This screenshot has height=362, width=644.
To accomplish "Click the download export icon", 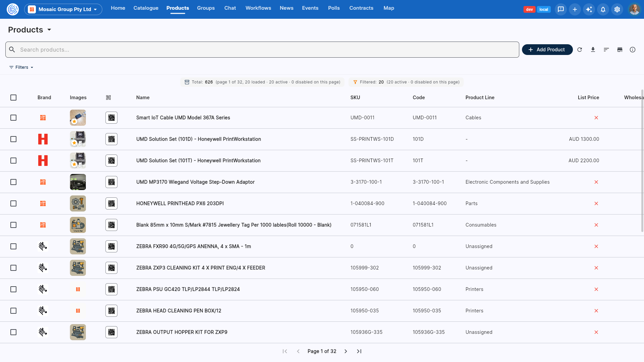I will point(593,50).
